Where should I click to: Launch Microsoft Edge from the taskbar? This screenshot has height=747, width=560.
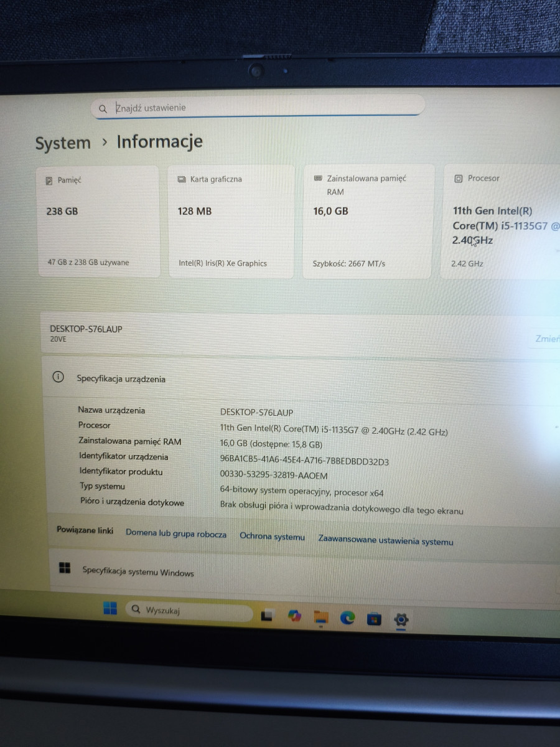(x=347, y=618)
